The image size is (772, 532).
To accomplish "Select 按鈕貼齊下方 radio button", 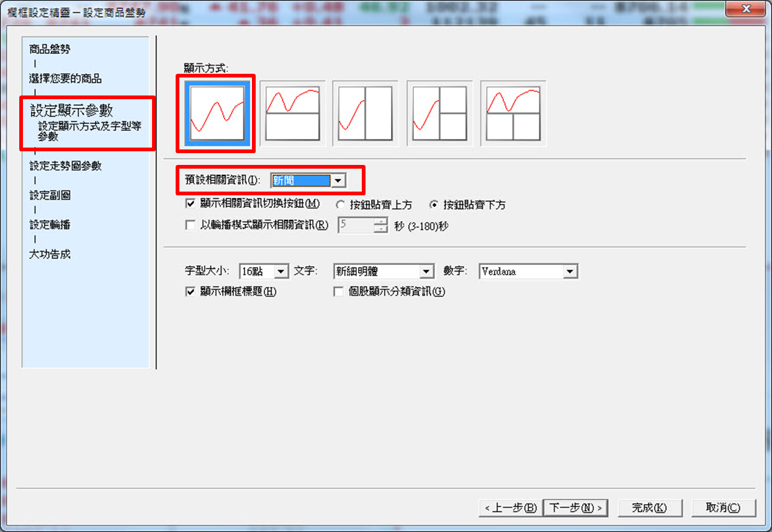I will (434, 205).
